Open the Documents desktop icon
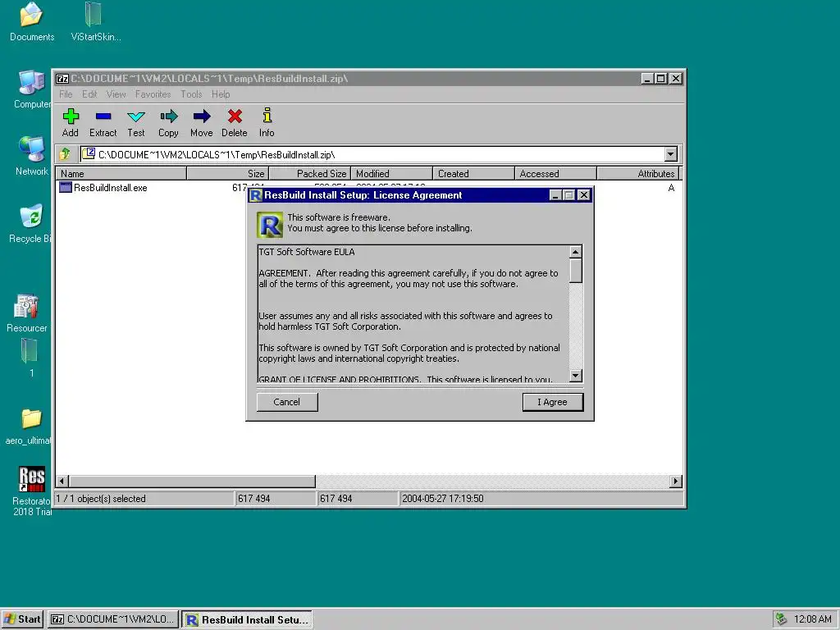Viewport: 840px width, 630px height. tap(30, 15)
